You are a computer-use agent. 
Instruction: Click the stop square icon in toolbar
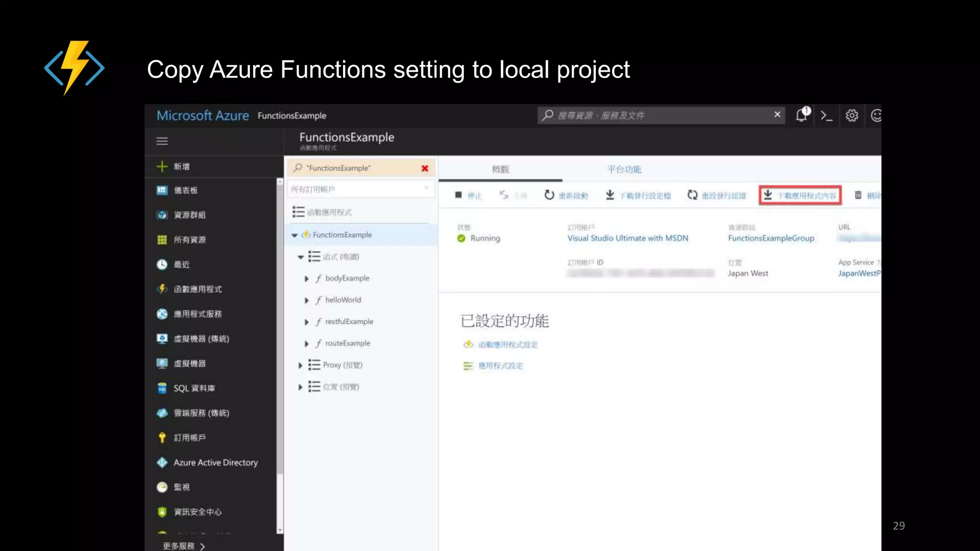(x=458, y=195)
